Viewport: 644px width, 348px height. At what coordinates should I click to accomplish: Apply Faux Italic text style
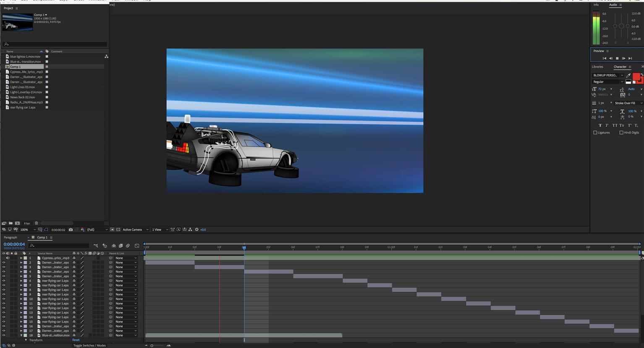coord(607,125)
